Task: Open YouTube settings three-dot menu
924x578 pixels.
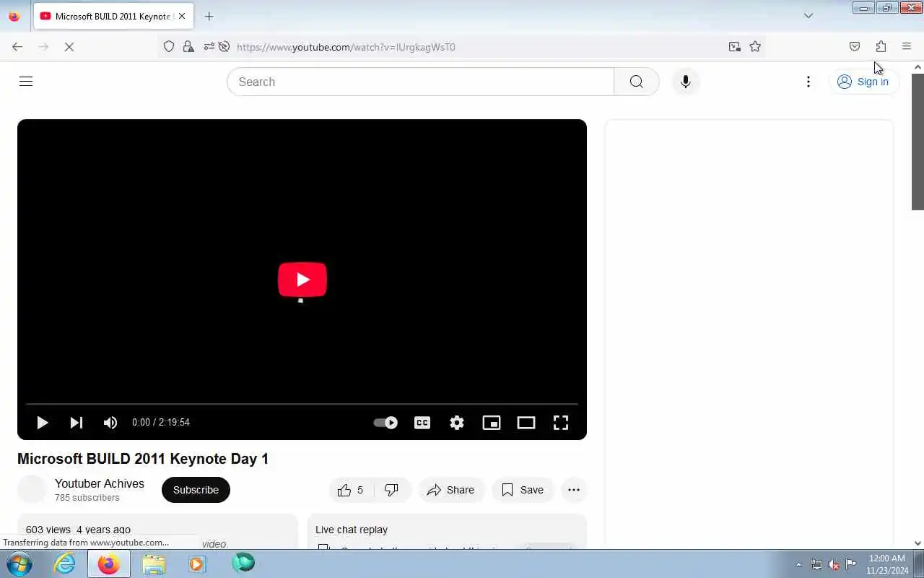Action: point(808,82)
